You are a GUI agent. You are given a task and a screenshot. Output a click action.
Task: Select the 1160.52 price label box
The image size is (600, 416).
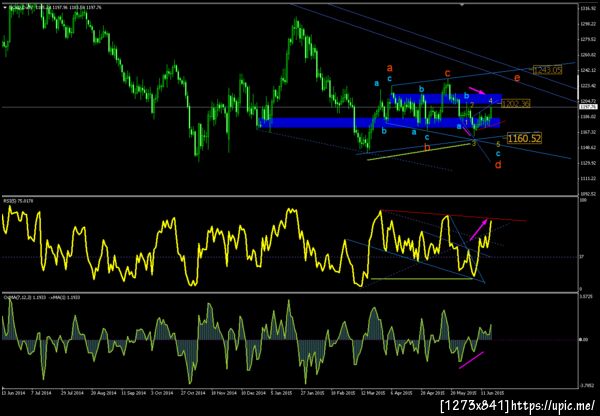click(524, 138)
